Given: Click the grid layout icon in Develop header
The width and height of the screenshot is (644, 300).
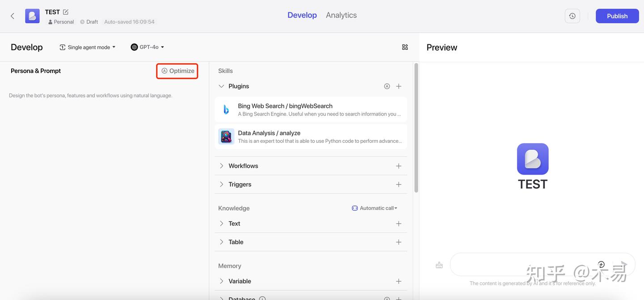Looking at the screenshot, I should tap(405, 47).
